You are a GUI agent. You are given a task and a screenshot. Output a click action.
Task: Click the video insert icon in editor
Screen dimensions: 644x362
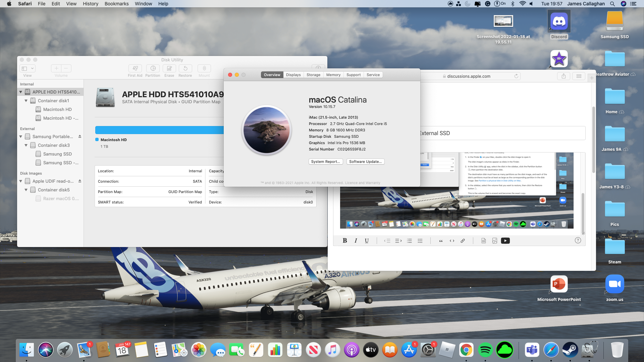[x=505, y=241]
